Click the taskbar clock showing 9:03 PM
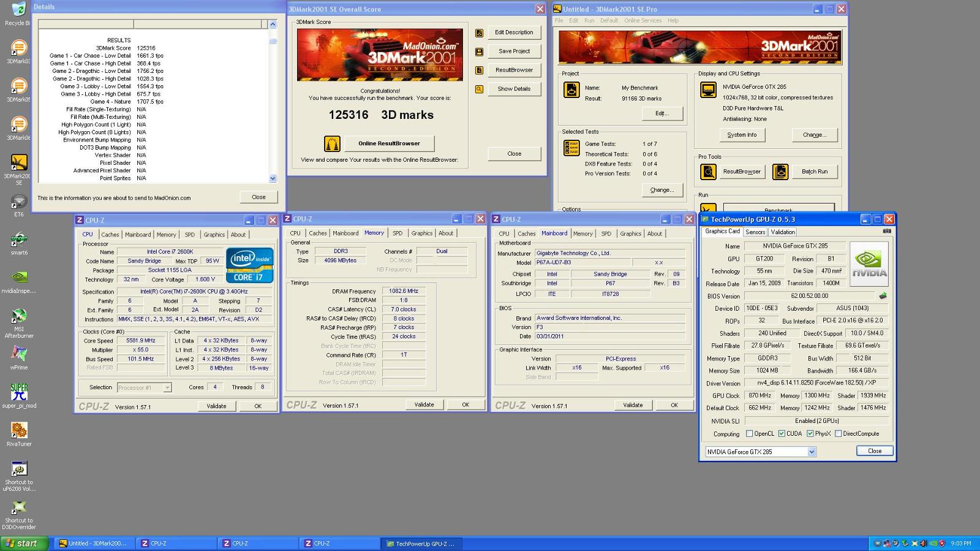Viewport: 980px width, 551px height. pos(961,544)
